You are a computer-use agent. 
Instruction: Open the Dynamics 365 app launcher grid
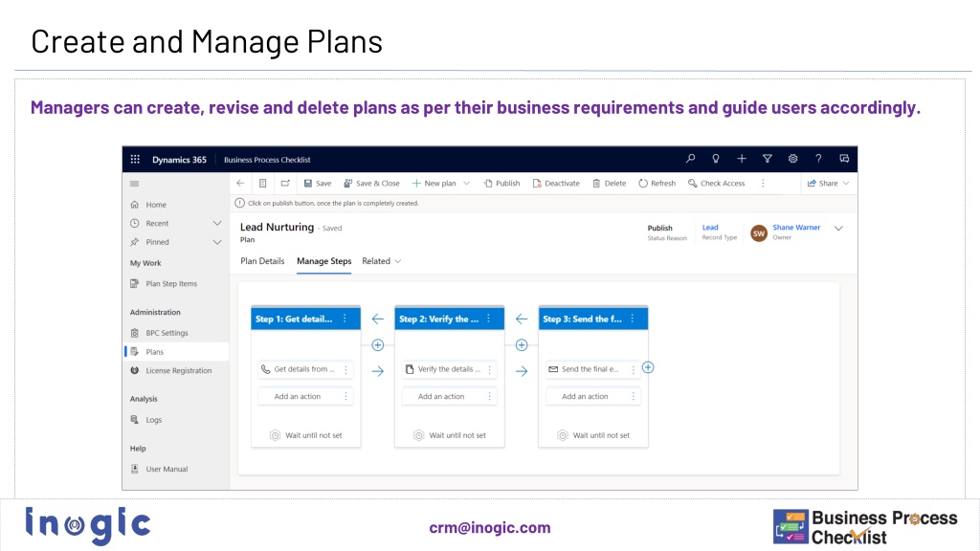coord(135,160)
